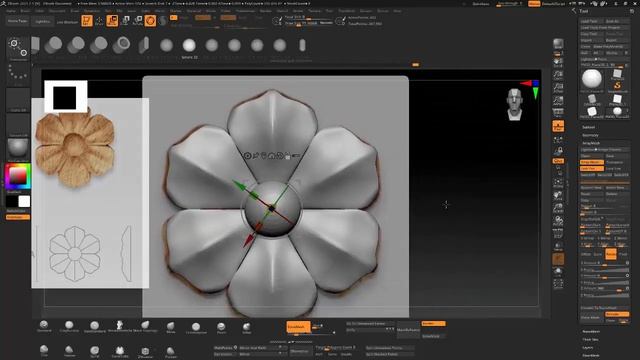This screenshot has width=640, height=360.
Task: Expand the Subtool sub-palette
Action: 588,127
